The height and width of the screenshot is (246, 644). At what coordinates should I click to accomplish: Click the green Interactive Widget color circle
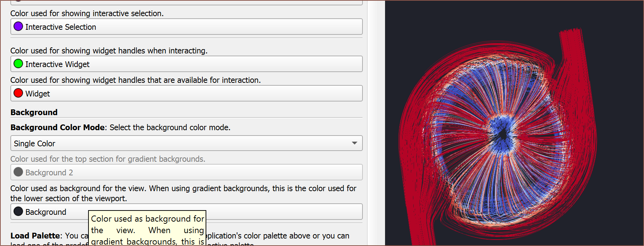point(18,64)
